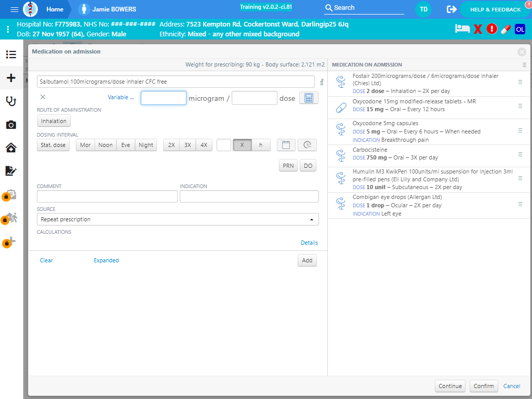Open Carbocisteine row menu
Viewport: 532px width, 399px height.
point(520,154)
